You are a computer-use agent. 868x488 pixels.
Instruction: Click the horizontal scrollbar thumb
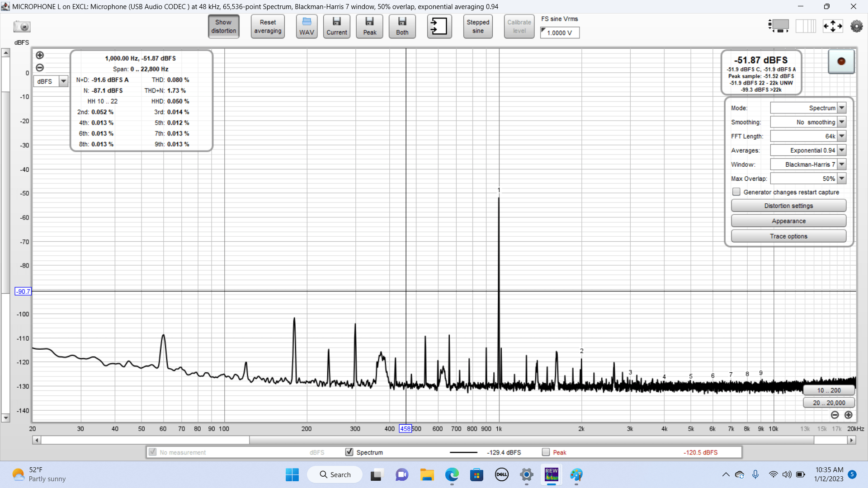click(x=532, y=440)
